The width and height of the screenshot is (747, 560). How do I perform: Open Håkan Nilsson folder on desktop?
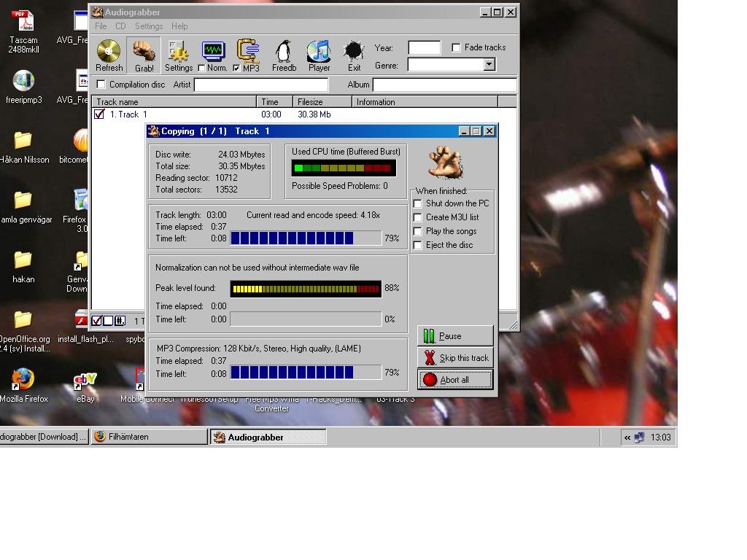tap(23, 141)
